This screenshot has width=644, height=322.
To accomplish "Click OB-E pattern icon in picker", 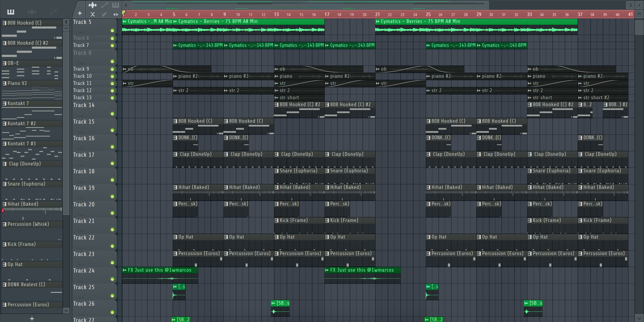I will tap(4, 63).
